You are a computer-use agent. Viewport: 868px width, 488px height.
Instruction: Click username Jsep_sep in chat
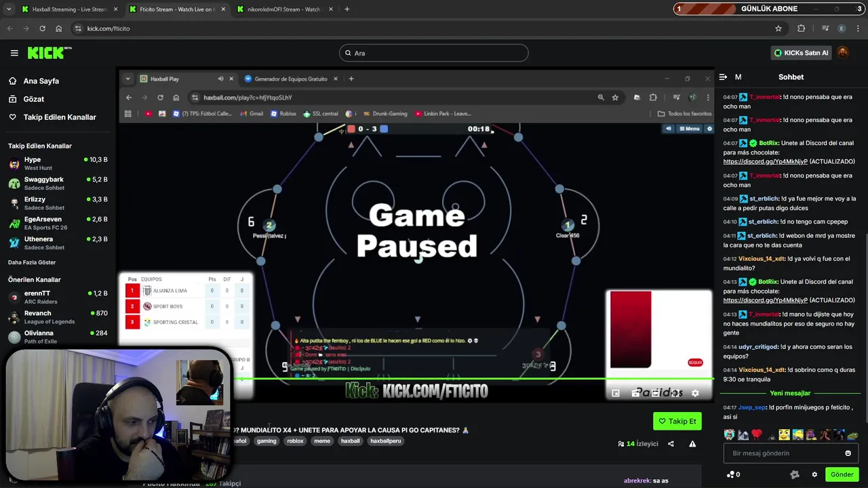752,407
